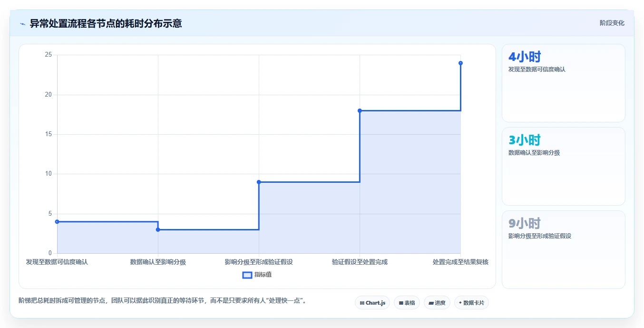Screen dimensions: 644x328
Task: Click the data point at value 18
Action: [x=360, y=110]
